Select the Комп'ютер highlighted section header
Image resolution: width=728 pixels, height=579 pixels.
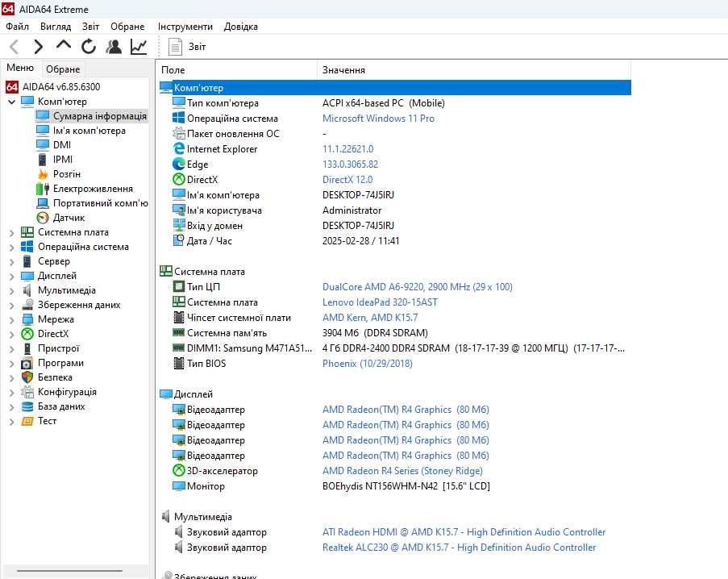coord(395,87)
